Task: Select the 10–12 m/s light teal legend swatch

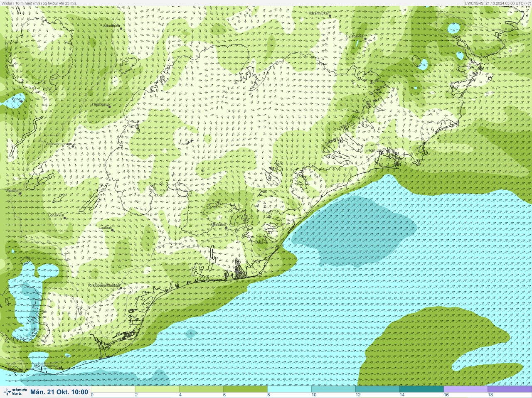Action: click(333, 389)
